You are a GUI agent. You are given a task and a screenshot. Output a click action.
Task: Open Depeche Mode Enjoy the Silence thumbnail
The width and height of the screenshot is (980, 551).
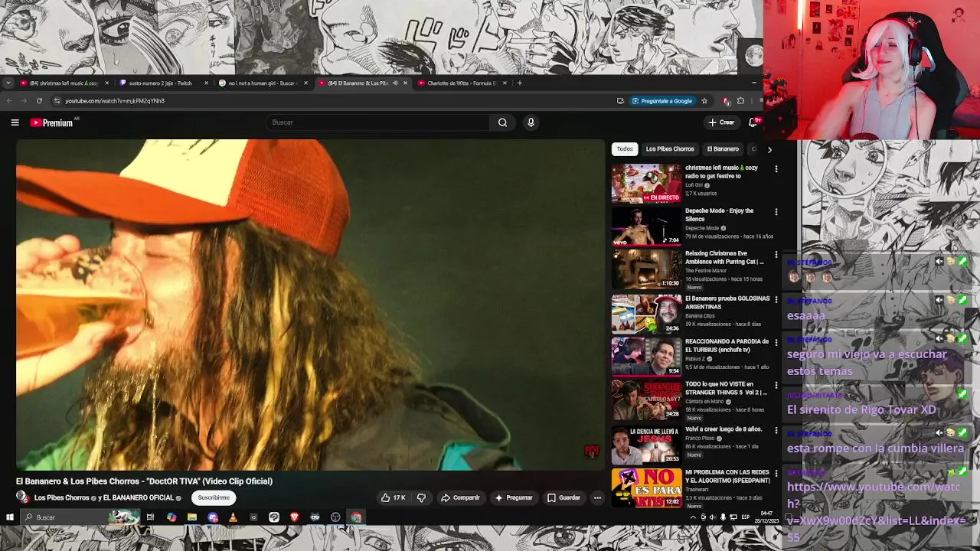646,226
